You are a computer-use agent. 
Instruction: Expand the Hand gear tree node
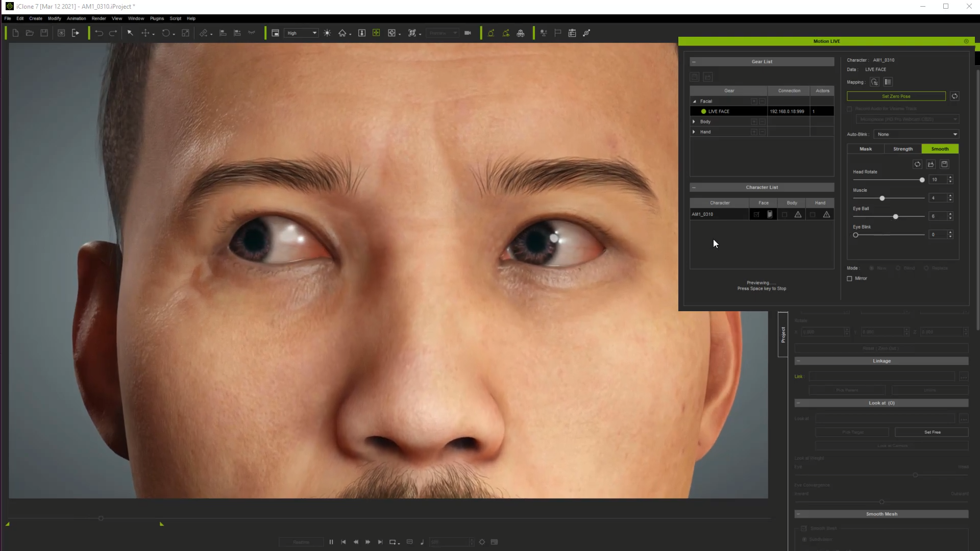(x=694, y=132)
